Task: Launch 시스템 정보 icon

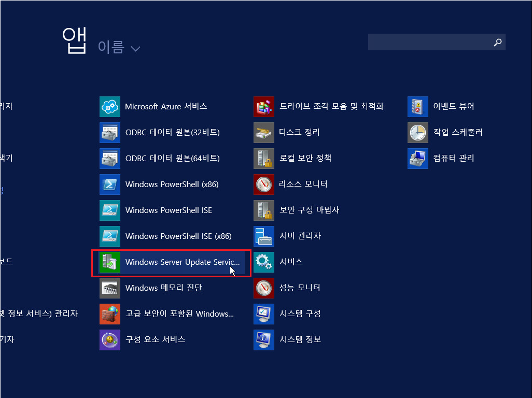Action: click(263, 340)
